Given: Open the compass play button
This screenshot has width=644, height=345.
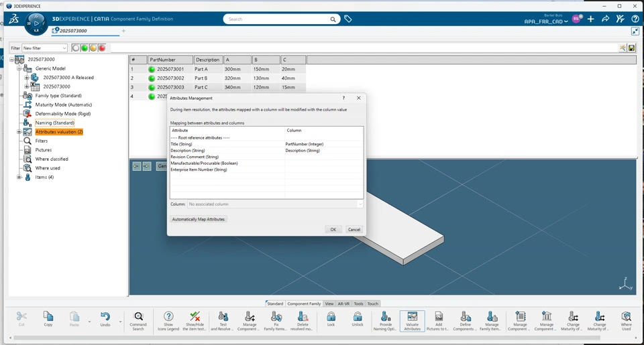Looking at the screenshot, I should (36, 23).
